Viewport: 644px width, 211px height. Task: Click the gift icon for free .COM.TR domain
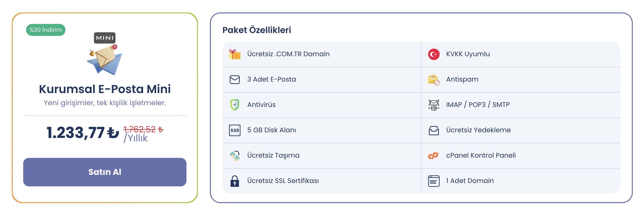click(x=235, y=54)
